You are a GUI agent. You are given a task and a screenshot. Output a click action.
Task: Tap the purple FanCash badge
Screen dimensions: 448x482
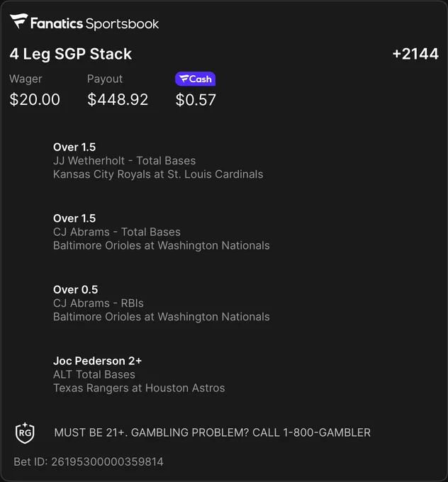[195, 79]
